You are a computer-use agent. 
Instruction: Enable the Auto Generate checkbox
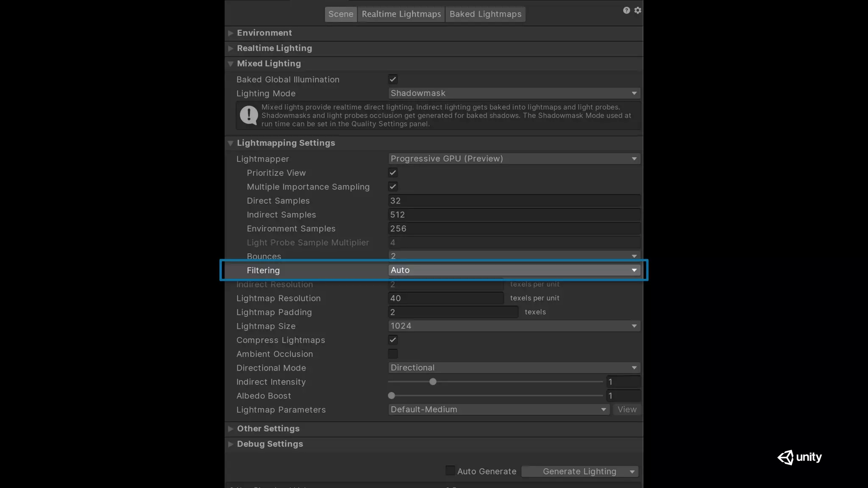[x=450, y=471]
